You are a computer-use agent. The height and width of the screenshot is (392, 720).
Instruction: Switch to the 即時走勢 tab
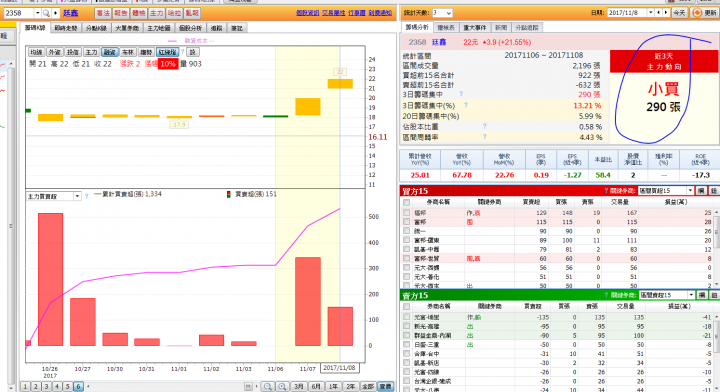pyautogui.click(x=66, y=28)
